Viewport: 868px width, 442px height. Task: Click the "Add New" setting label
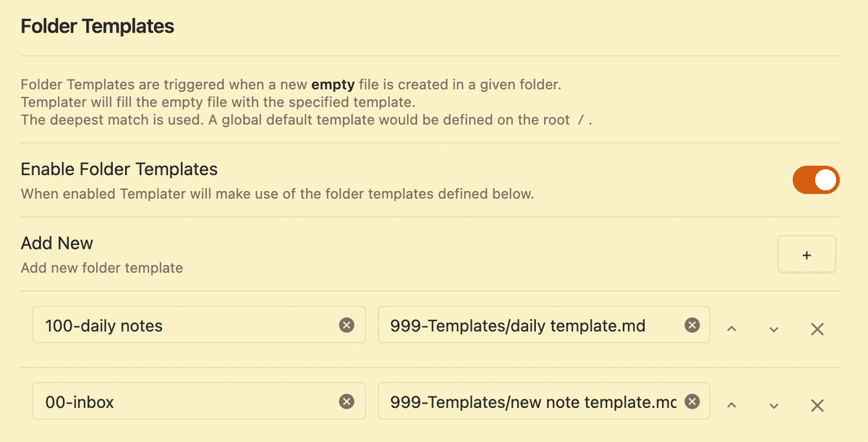tap(57, 243)
